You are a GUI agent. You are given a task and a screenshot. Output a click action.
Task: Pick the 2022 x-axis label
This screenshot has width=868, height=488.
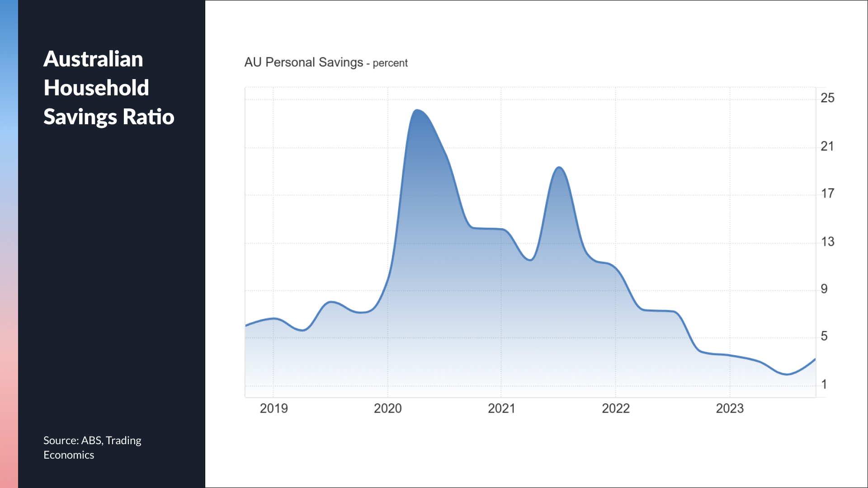615,408
